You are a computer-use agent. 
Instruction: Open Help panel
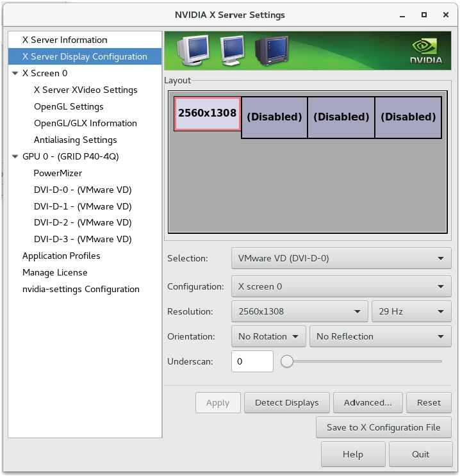(x=353, y=454)
